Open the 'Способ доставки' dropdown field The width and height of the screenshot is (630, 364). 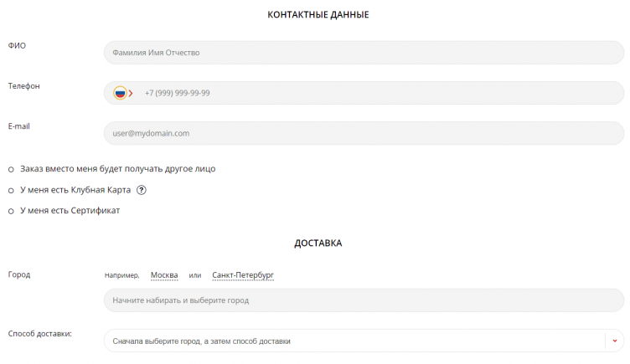[x=352, y=341]
